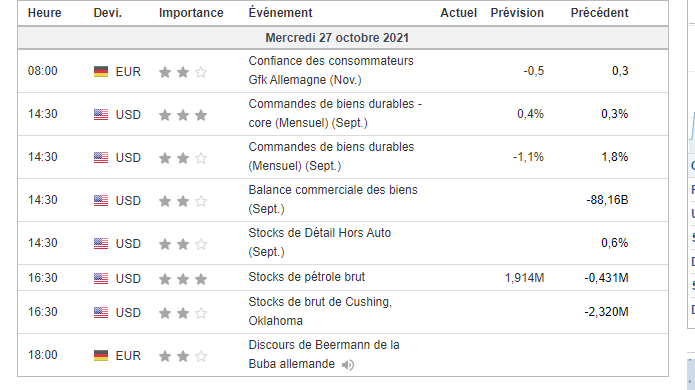The height and width of the screenshot is (390, 695).
Task: Click the German flag in the 18:00 row
Action: [101, 355]
